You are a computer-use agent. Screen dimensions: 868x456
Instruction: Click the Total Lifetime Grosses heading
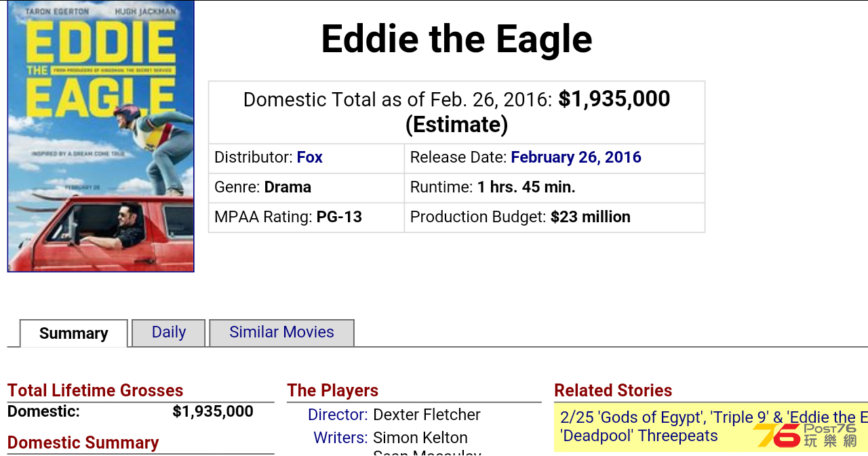tap(96, 390)
